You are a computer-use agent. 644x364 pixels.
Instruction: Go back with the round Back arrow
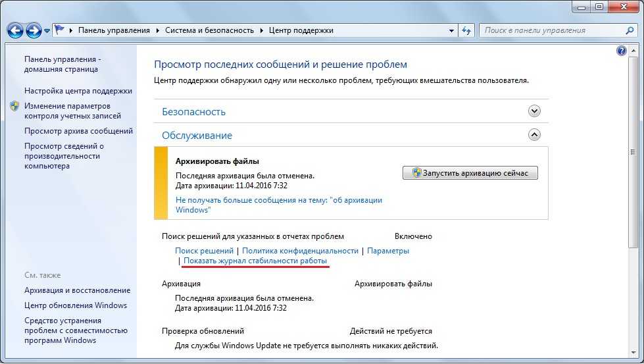tap(15, 30)
